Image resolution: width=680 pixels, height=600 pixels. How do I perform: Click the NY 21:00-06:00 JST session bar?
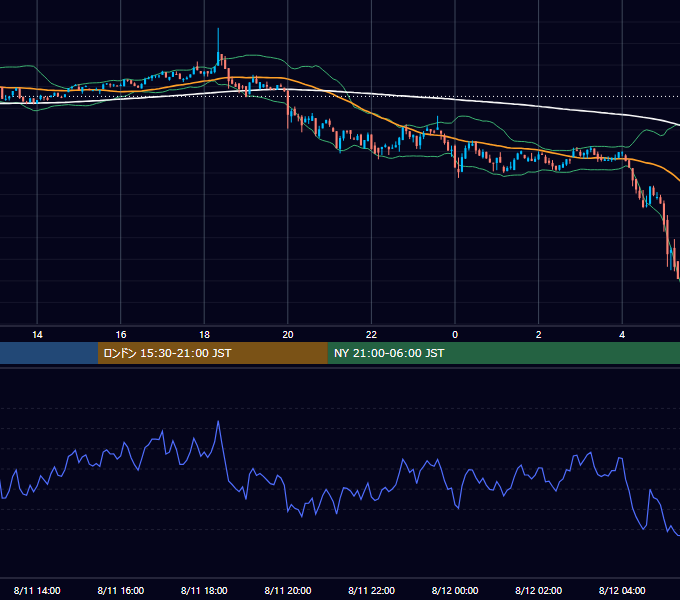click(503, 353)
